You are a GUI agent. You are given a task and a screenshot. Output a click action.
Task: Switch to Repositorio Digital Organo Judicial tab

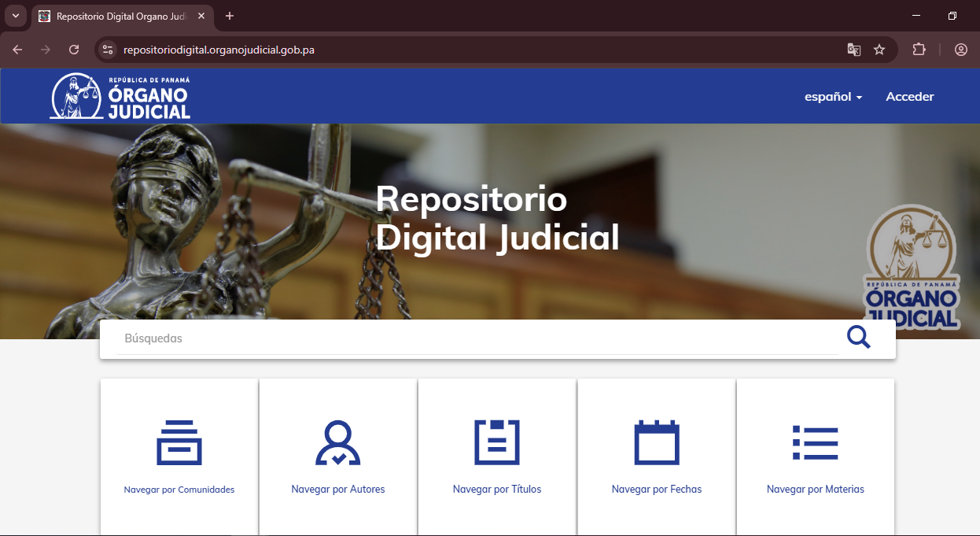click(x=118, y=16)
